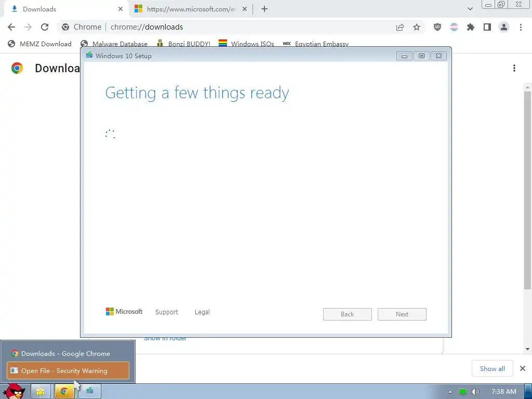Click the Support link in Setup window
The height and width of the screenshot is (399, 532).
(167, 312)
